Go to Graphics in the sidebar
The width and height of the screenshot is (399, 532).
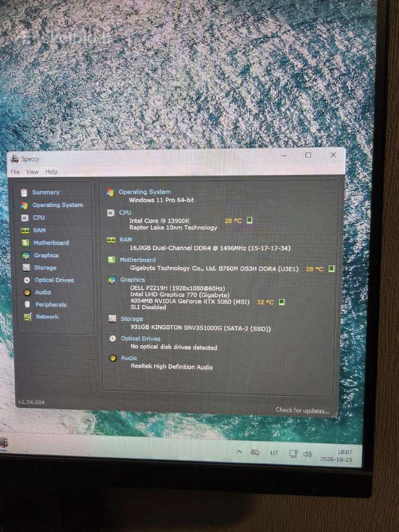46,255
